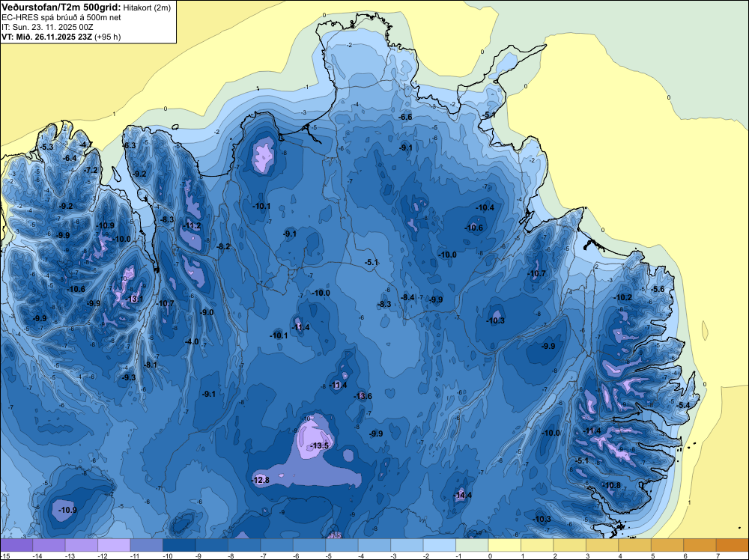Click the -13.1 temperature value

click(134, 299)
